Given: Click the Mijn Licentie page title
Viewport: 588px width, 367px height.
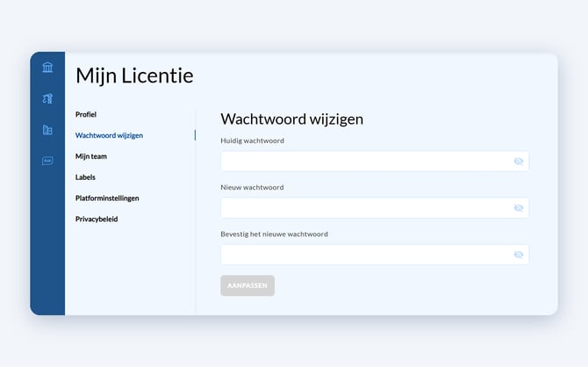Looking at the screenshot, I should click(x=134, y=76).
